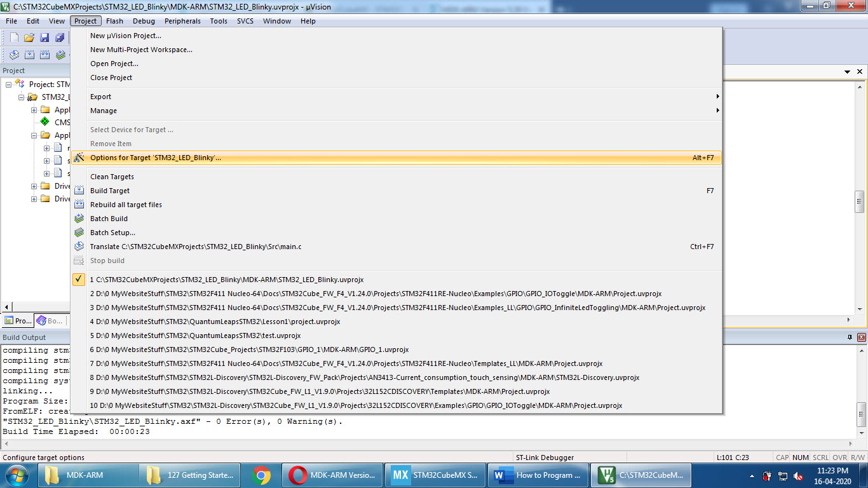Click the Save All toolbar icon
This screenshot has height=488, width=868.
tap(59, 37)
